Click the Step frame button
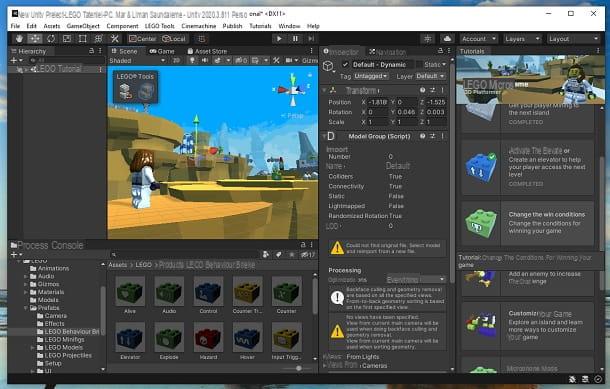610x389 pixels. (x=311, y=39)
